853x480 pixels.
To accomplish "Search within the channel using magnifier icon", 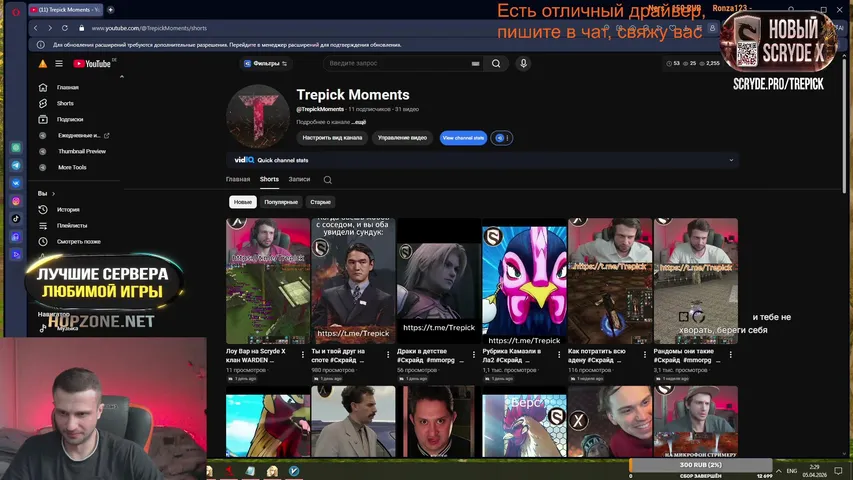I will coord(327,180).
